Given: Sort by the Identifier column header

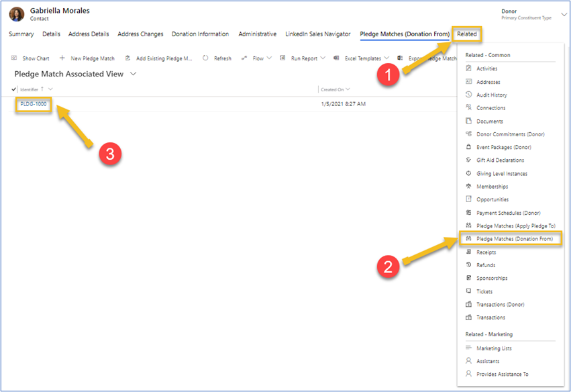Looking at the screenshot, I should point(29,89).
